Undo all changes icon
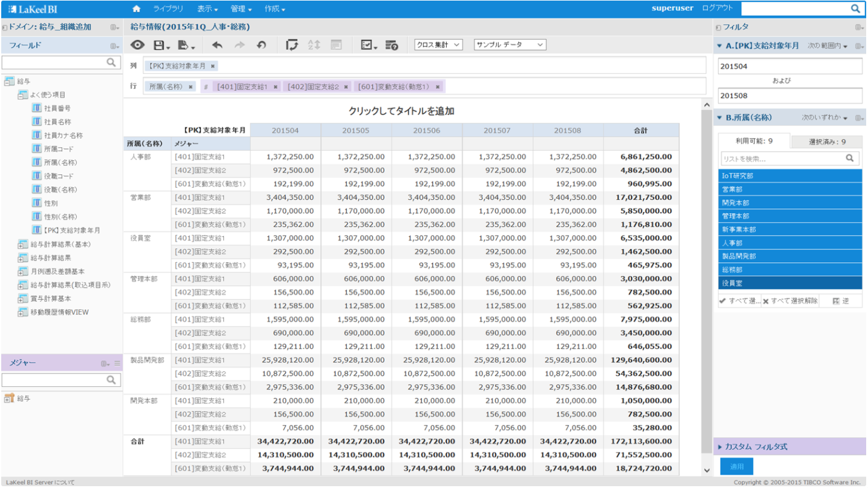868x488 pixels. [261, 45]
